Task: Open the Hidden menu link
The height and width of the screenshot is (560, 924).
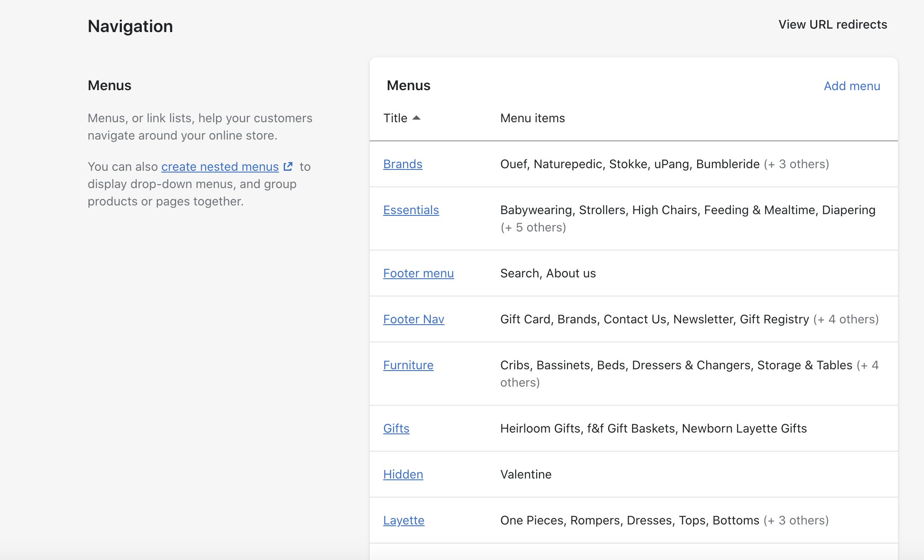Action: tap(403, 474)
